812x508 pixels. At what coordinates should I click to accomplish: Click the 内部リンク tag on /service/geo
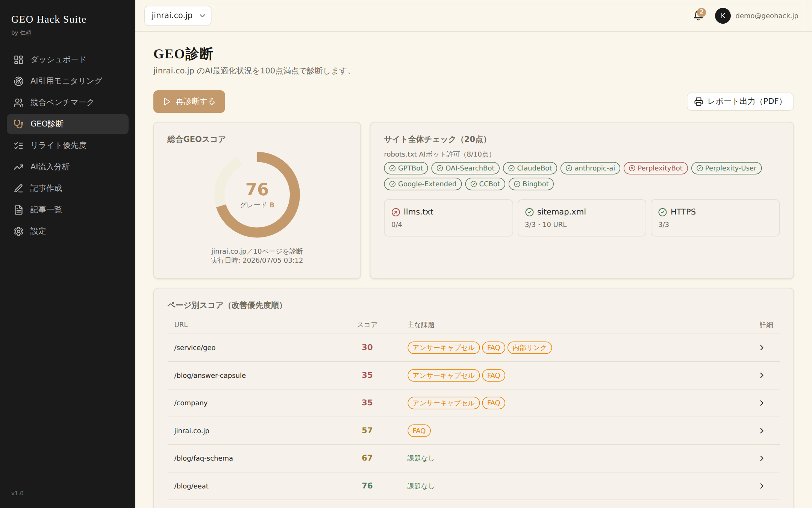pyautogui.click(x=530, y=348)
